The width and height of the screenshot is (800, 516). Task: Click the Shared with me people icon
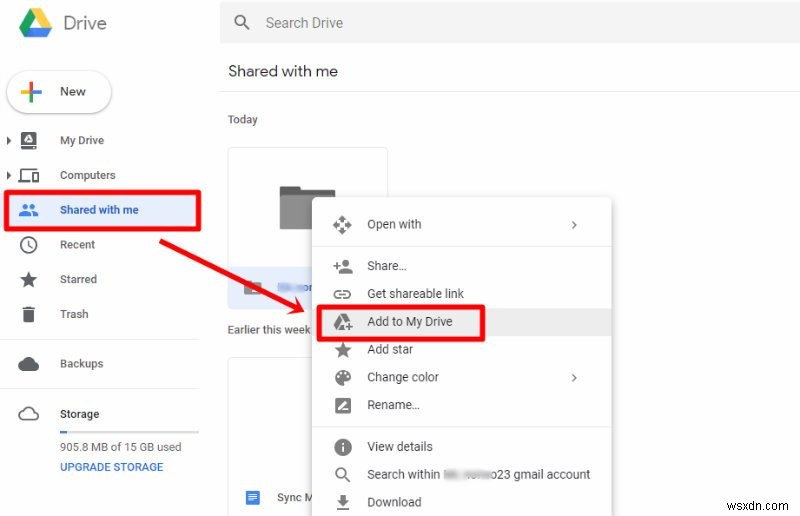(x=29, y=210)
